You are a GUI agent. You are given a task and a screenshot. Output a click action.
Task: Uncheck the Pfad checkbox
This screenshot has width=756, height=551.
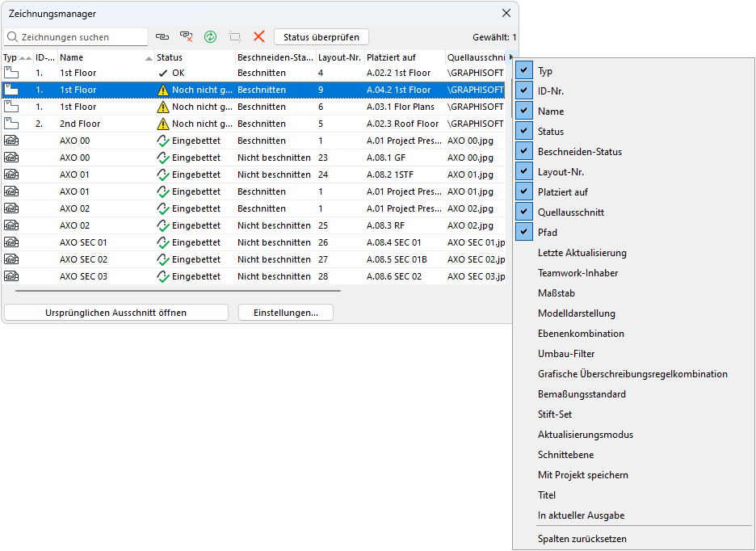523,233
